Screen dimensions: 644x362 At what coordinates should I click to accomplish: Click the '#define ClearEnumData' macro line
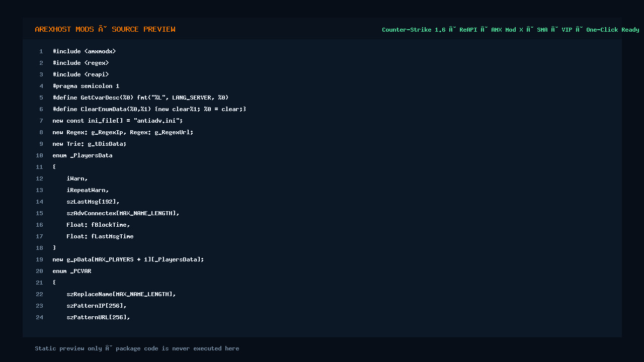[149, 109]
